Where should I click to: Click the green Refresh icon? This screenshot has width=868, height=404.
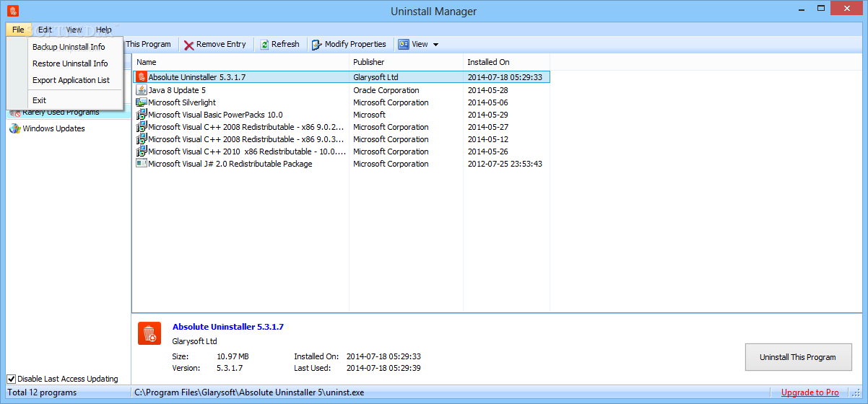(x=264, y=45)
